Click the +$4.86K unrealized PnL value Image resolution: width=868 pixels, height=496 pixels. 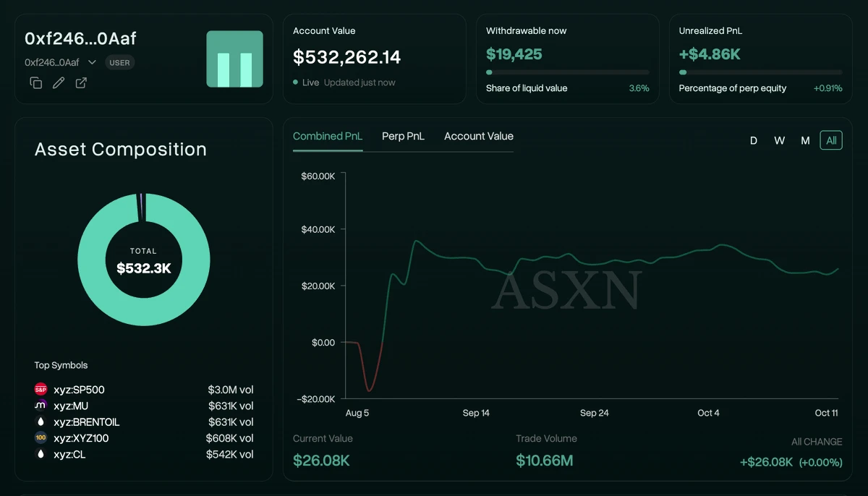pyautogui.click(x=710, y=54)
